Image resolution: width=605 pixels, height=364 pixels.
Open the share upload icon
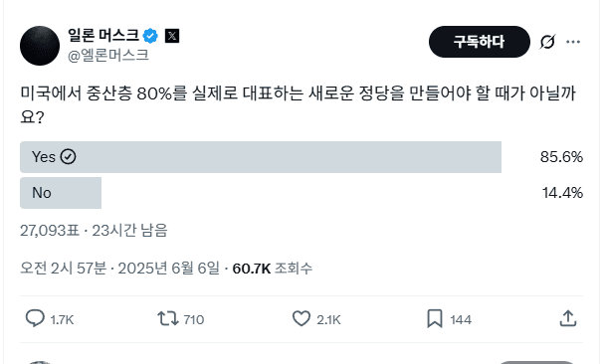point(568,318)
